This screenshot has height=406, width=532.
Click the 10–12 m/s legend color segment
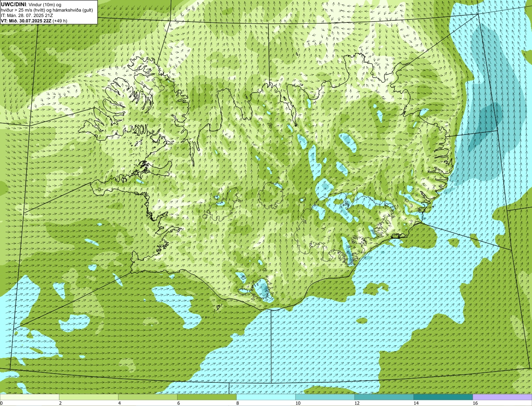[x=325, y=397]
